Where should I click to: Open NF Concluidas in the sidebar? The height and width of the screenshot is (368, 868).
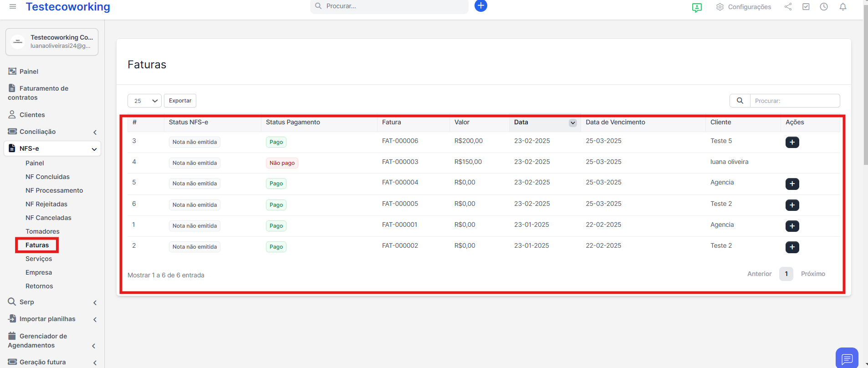click(x=47, y=177)
